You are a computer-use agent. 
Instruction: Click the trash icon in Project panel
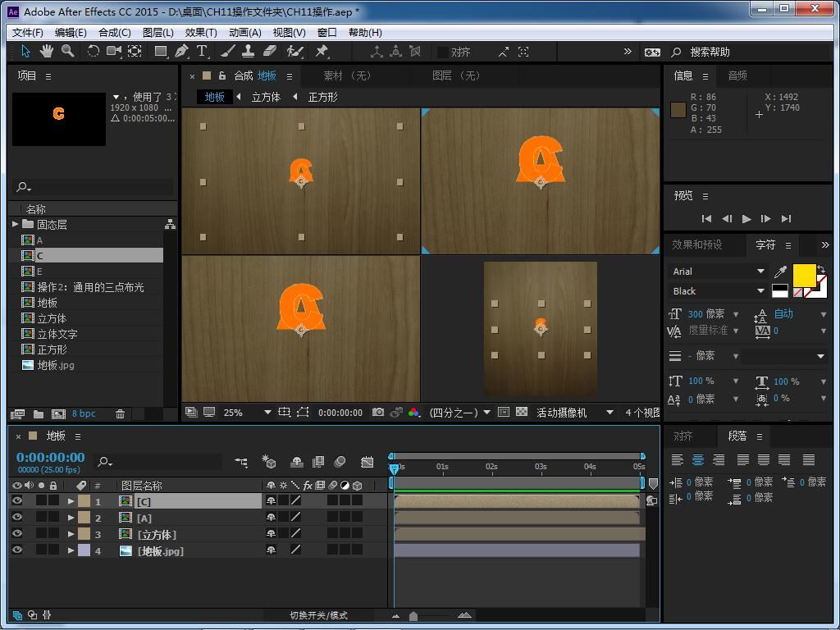click(x=121, y=414)
